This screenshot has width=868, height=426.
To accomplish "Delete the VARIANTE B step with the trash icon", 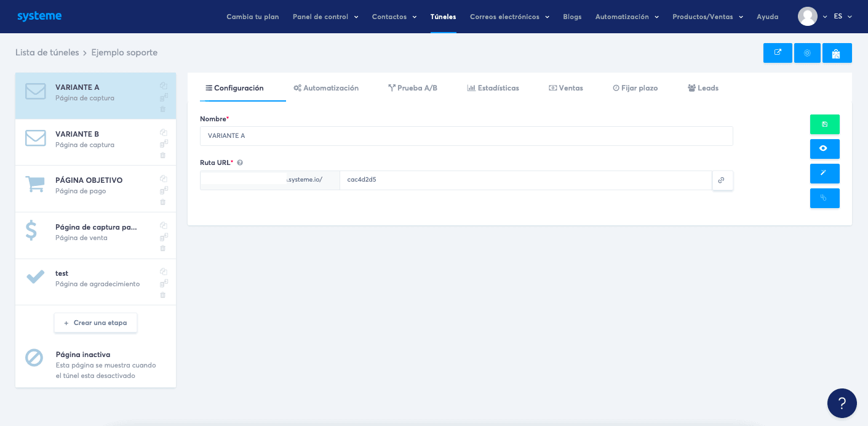I will (x=163, y=155).
